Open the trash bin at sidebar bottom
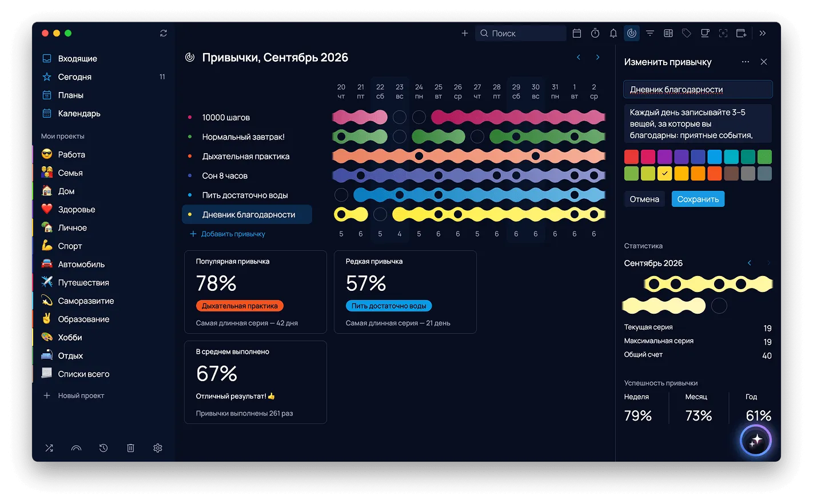813x504 pixels. 130,448
